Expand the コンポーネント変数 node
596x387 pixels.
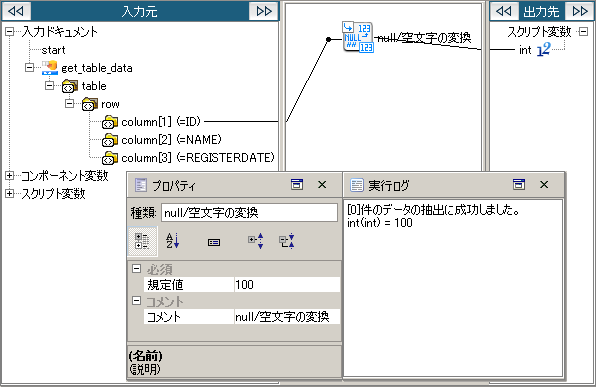(x=10, y=176)
